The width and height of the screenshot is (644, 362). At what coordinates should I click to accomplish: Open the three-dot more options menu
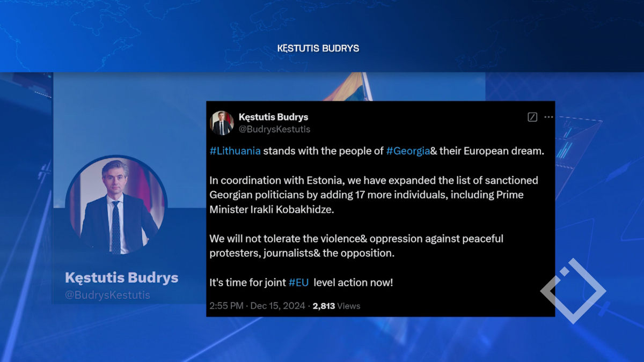[x=548, y=117]
